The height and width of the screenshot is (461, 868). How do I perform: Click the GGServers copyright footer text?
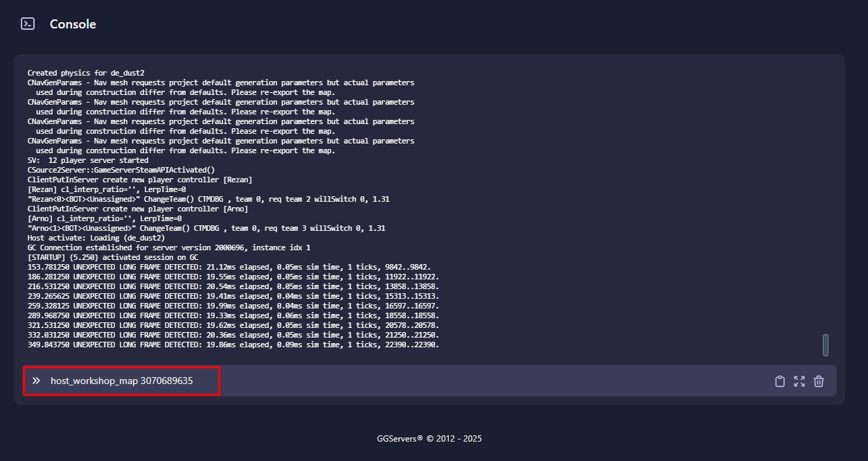pyautogui.click(x=429, y=439)
